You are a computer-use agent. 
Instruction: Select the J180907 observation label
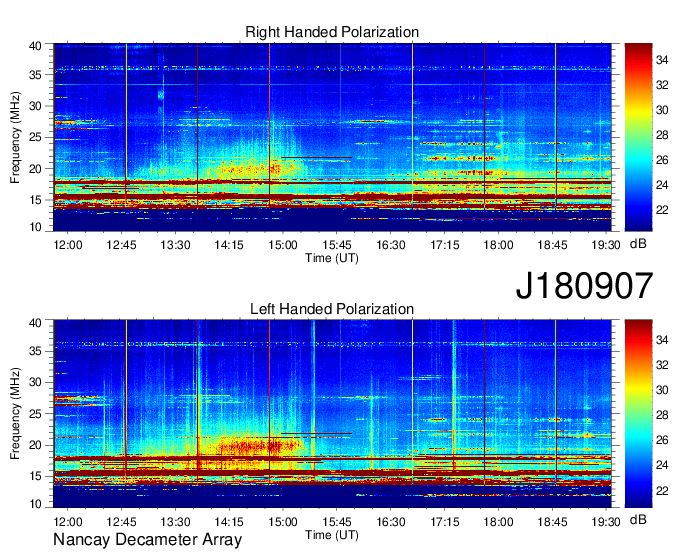584,286
